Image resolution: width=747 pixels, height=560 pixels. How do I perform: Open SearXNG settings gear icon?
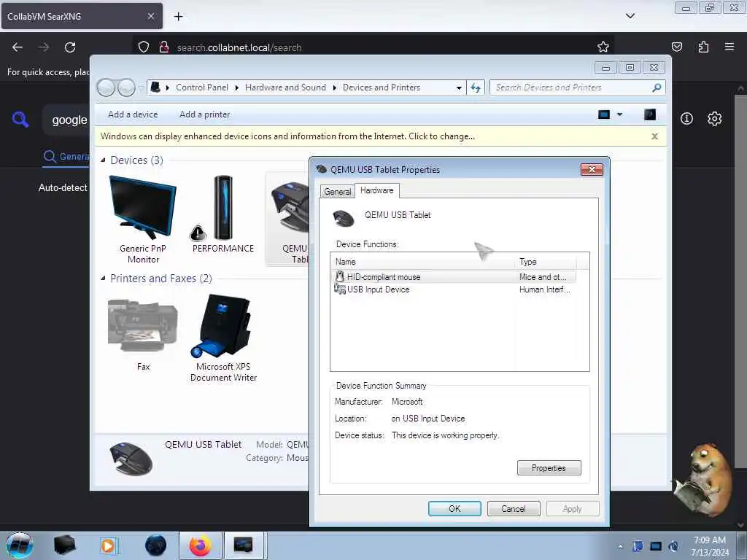coord(714,119)
